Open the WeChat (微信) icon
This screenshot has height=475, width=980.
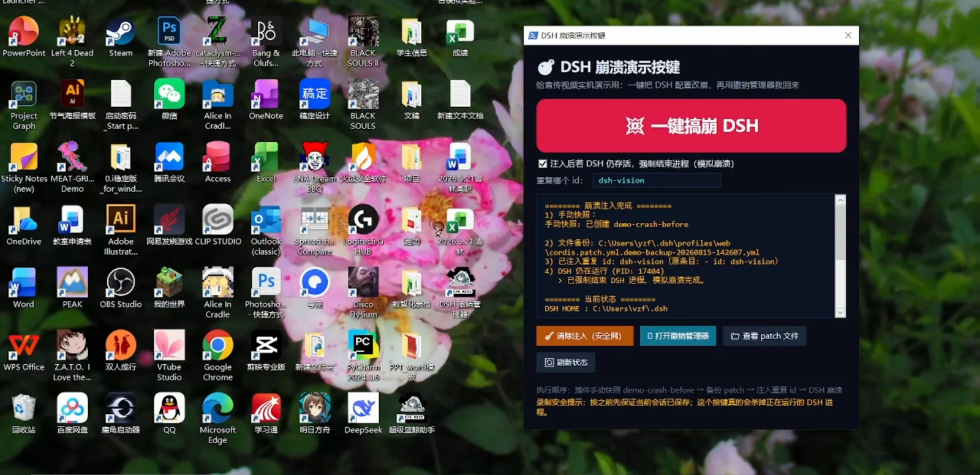pyautogui.click(x=169, y=99)
